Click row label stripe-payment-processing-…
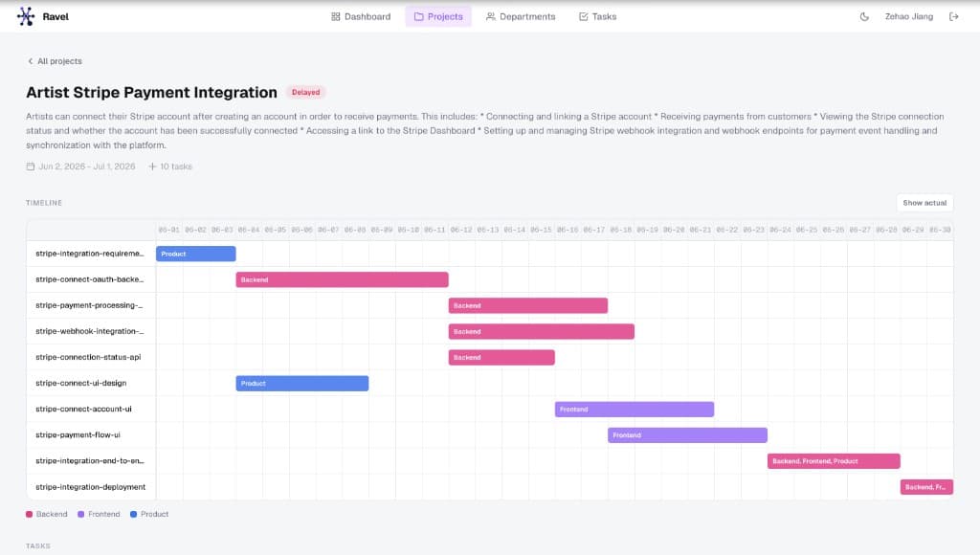980x555 pixels. [89, 305]
